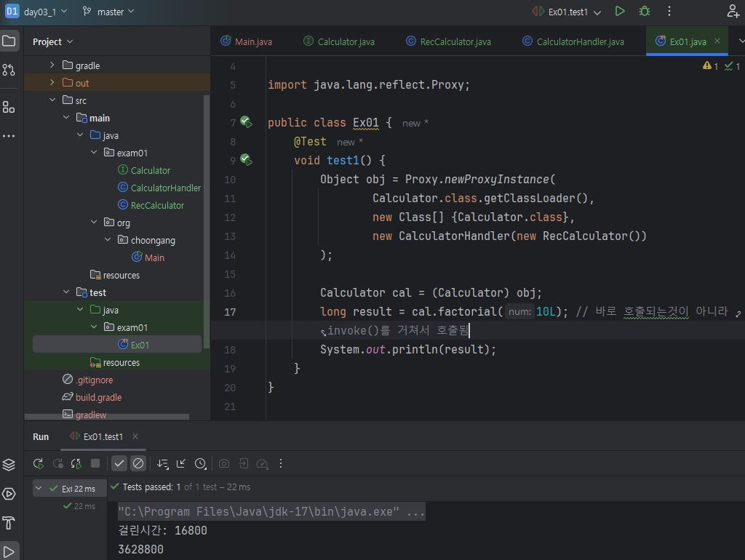Viewport: 745px width, 560px height.
Task: Collapse the org package
Action: point(94,223)
